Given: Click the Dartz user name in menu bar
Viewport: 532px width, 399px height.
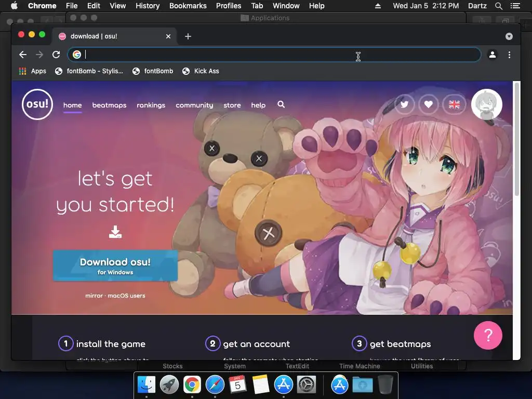Looking at the screenshot, I should point(477,6).
